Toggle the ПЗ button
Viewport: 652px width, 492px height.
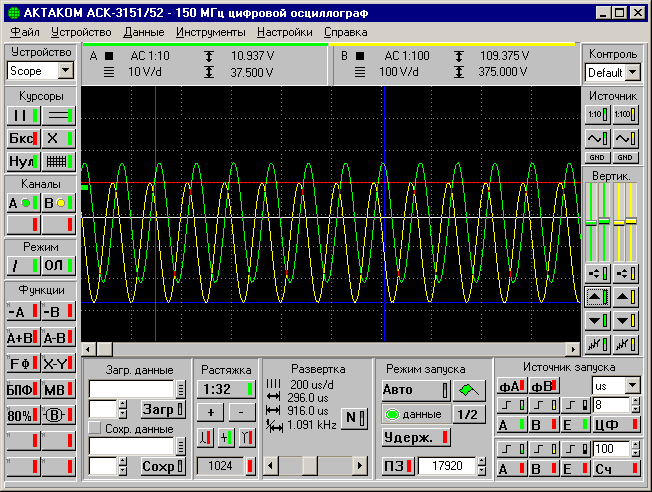pyautogui.click(x=398, y=466)
